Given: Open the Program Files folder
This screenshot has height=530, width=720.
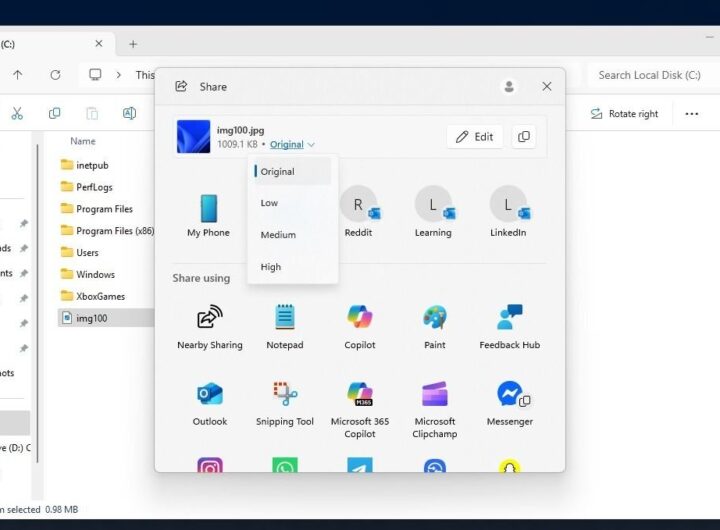Looking at the screenshot, I should (x=104, y=209).
